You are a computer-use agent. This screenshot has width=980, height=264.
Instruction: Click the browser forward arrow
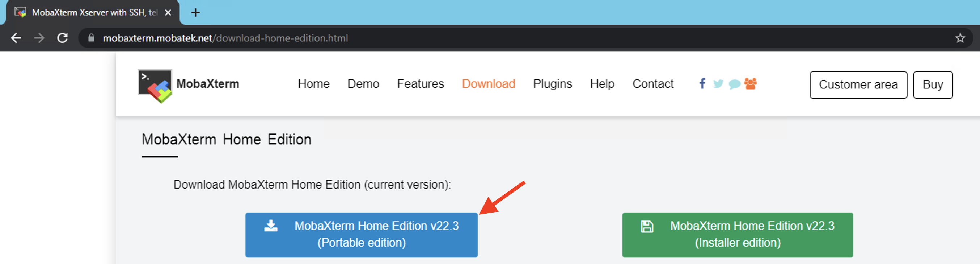pyautogui.click(x=39, y=38)
